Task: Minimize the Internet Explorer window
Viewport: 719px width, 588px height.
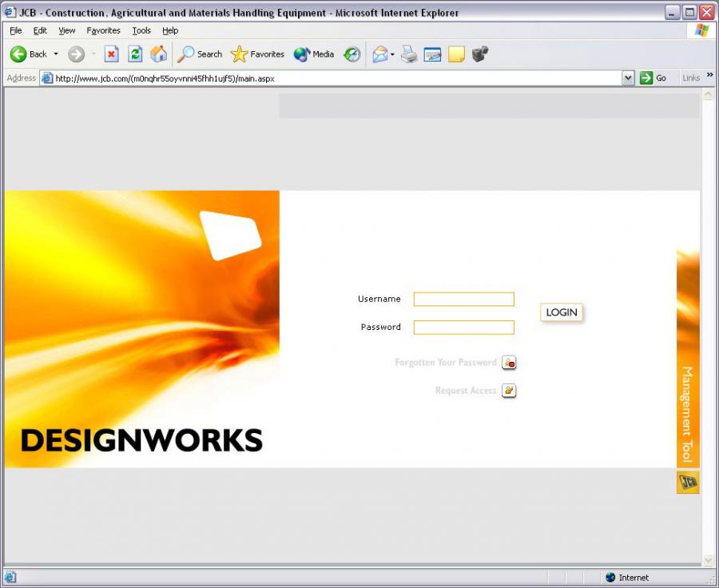Action: pos(672,13)
